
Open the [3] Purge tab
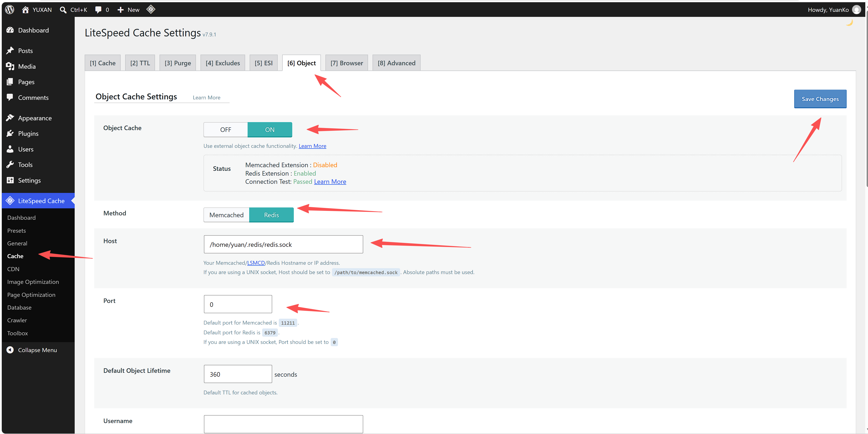(x=178, y=63)
